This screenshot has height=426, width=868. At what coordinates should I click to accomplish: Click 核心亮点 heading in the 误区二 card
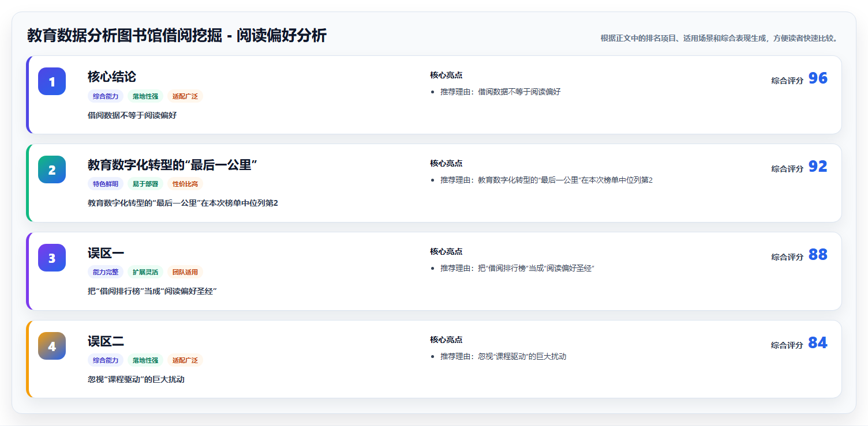446,340
